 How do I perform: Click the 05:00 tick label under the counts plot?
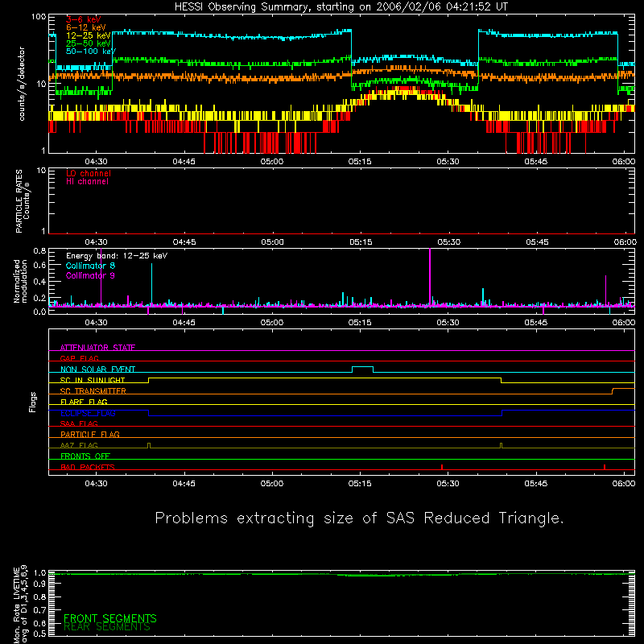(x=272, y=162)
